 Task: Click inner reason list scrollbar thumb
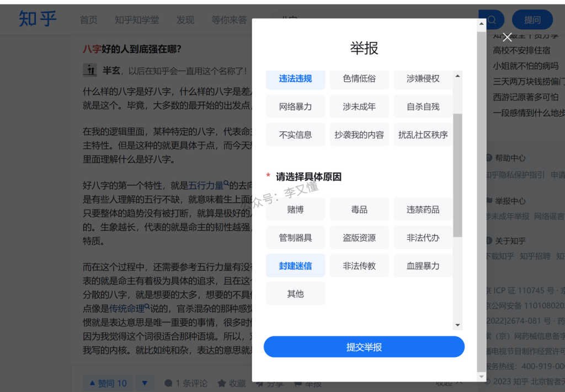pos(457,175)
